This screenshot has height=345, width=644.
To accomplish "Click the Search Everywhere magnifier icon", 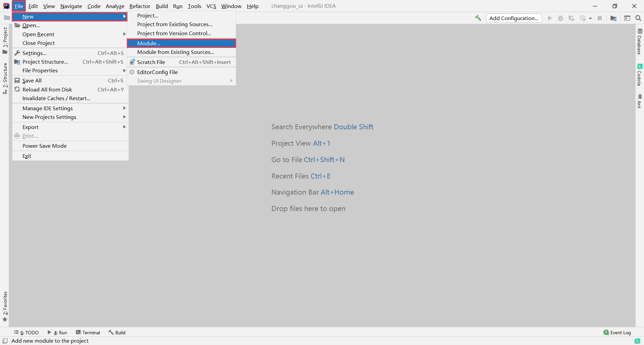I will [638, 18].
